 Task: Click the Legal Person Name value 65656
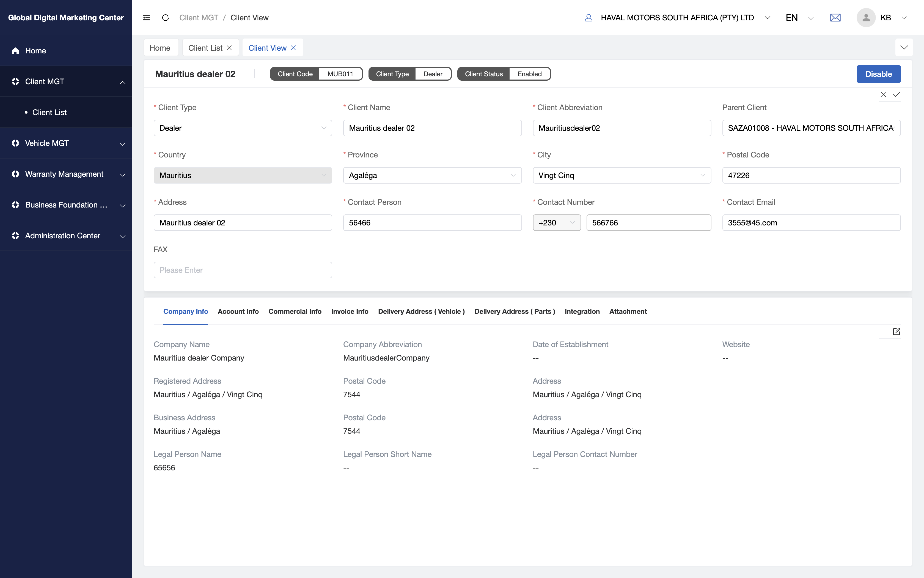164,468
